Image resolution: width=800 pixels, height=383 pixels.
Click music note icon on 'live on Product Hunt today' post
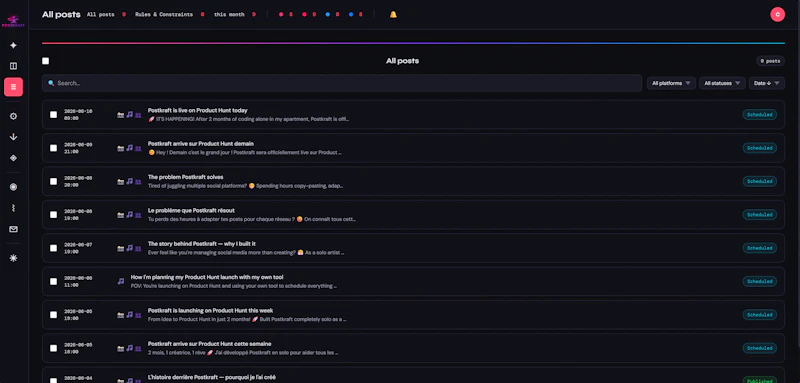coord(130,114)
